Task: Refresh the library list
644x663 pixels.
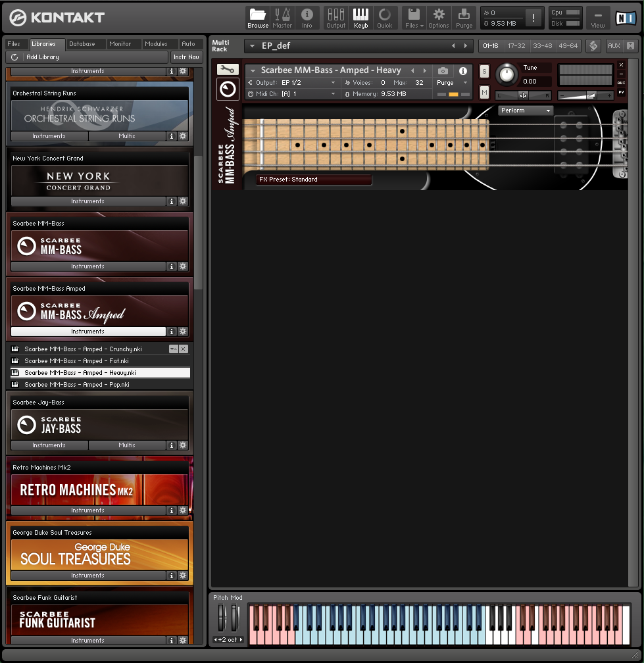Action: point(14,57)
